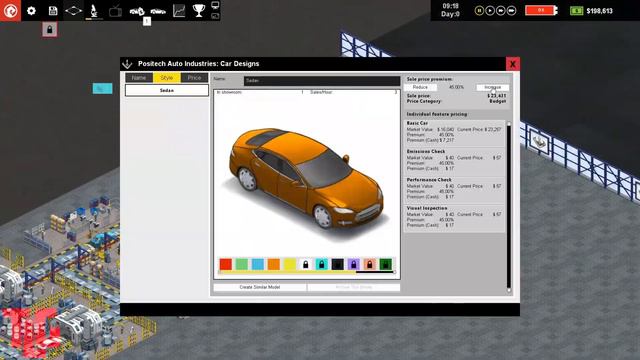Pick the red car color swatch

point(226,264)
